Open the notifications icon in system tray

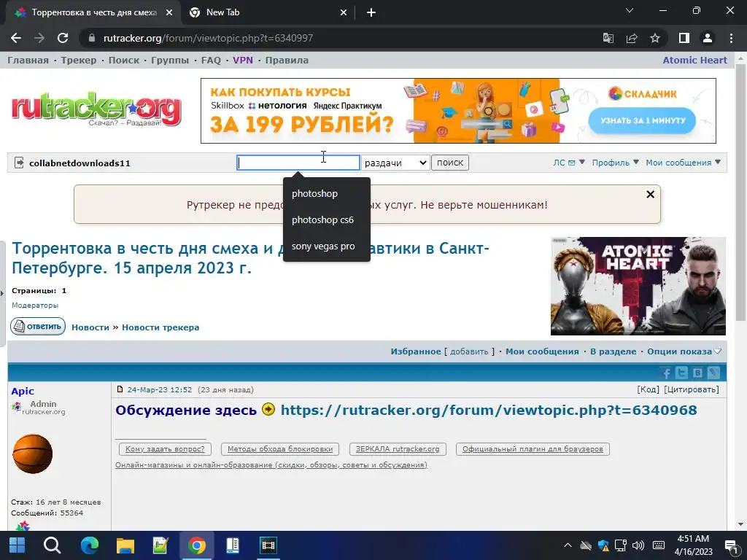click(x=731, y=545)
